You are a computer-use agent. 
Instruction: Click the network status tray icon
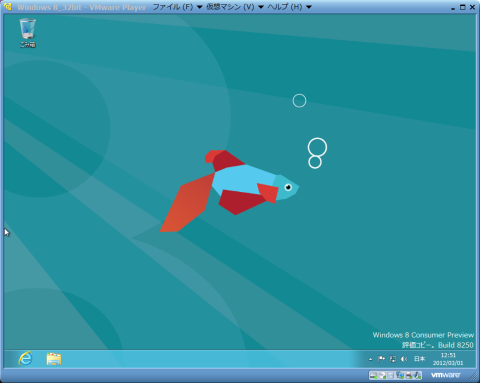pos(393,359)
